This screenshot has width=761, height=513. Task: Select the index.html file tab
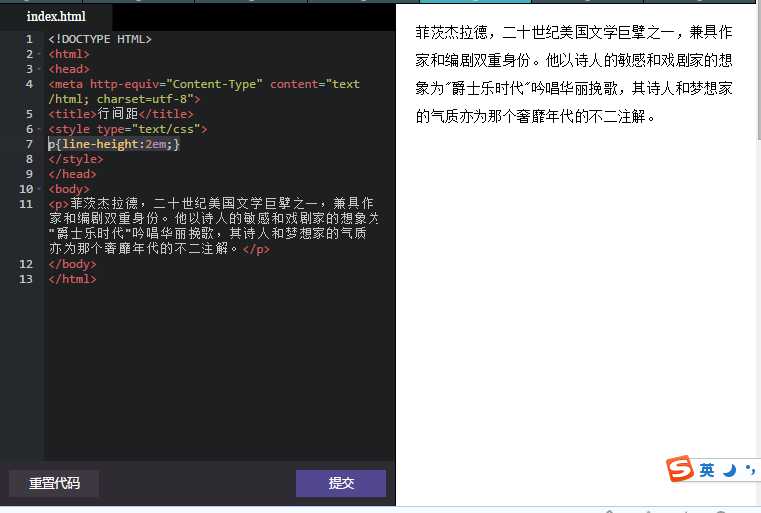pyautogui.click(x=56, y=17)
